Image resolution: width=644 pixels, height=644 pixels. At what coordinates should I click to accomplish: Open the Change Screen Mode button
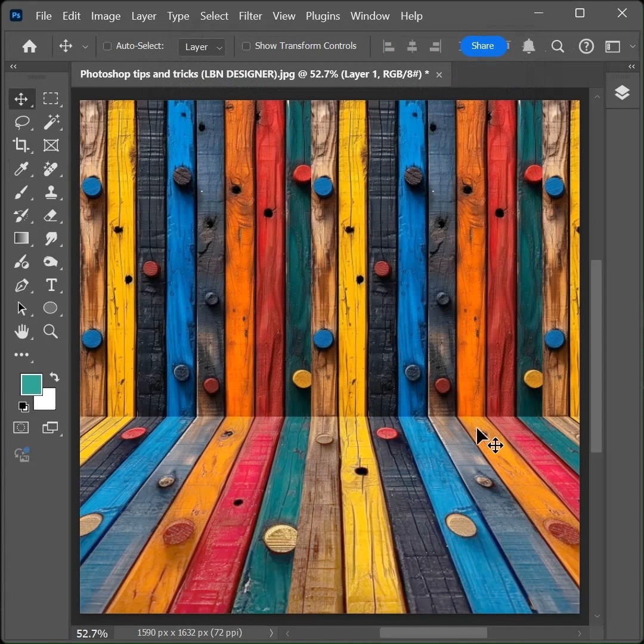coord(50,428)
